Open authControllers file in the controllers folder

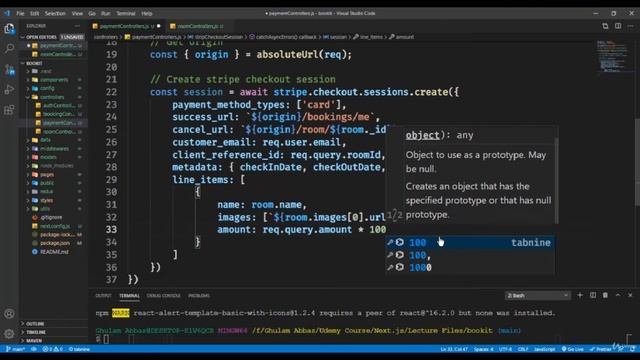click(x=58, y=105)
